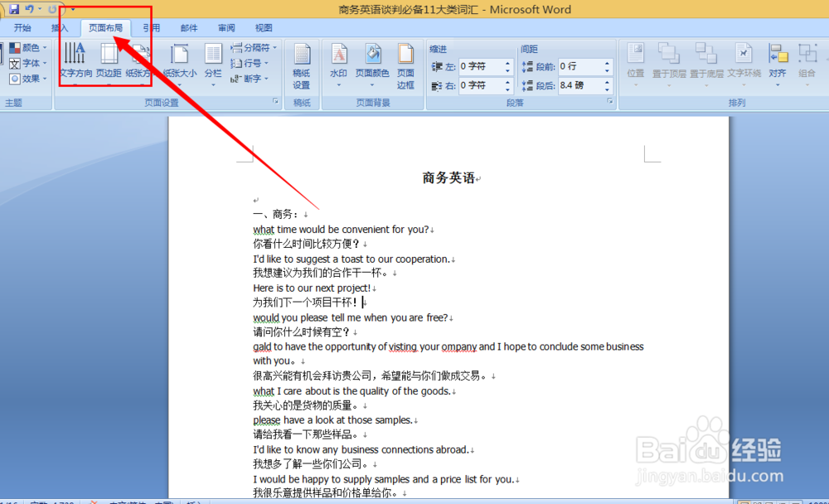Switch to the 视图 View tab
The height and width of the screenshot is (504, 829).
coord(264,28)
